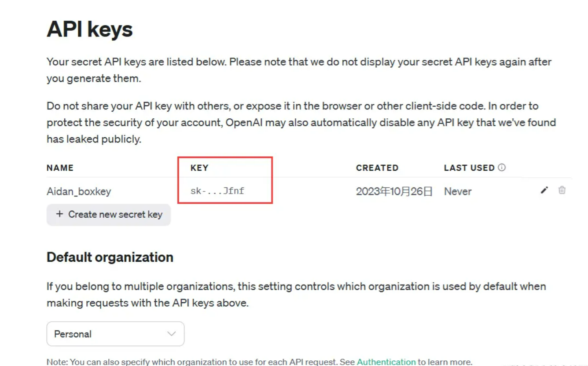Image resolution: width=588 pixels, height=366 pixels.
Task: Click the info icon beside LAST USED
Action: click(502, 168)
